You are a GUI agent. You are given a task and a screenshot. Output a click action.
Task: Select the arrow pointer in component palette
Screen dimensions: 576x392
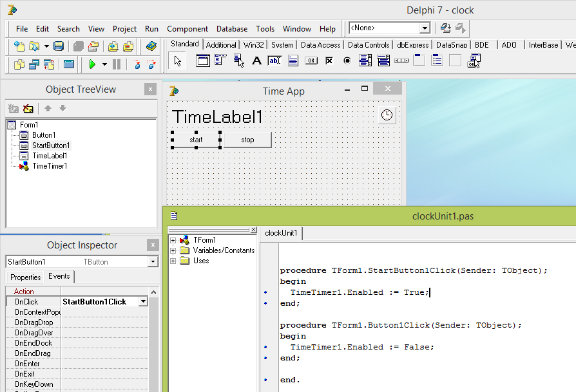[178, 61]
